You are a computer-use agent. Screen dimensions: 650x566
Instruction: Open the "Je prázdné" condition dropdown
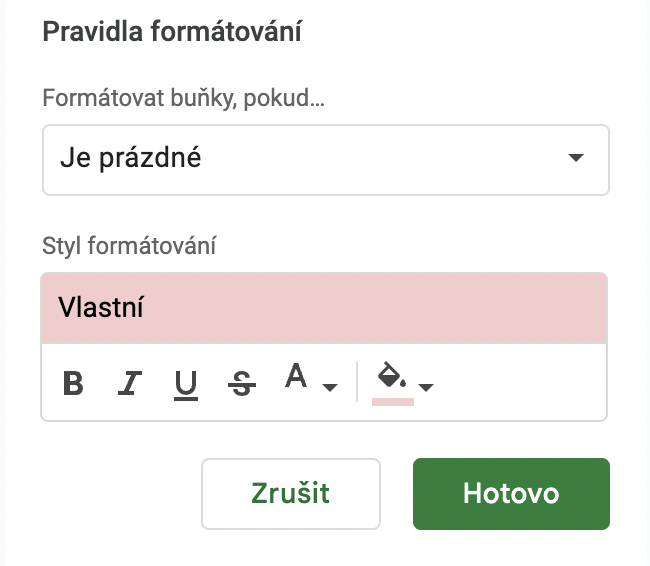(x=326, y=160)
